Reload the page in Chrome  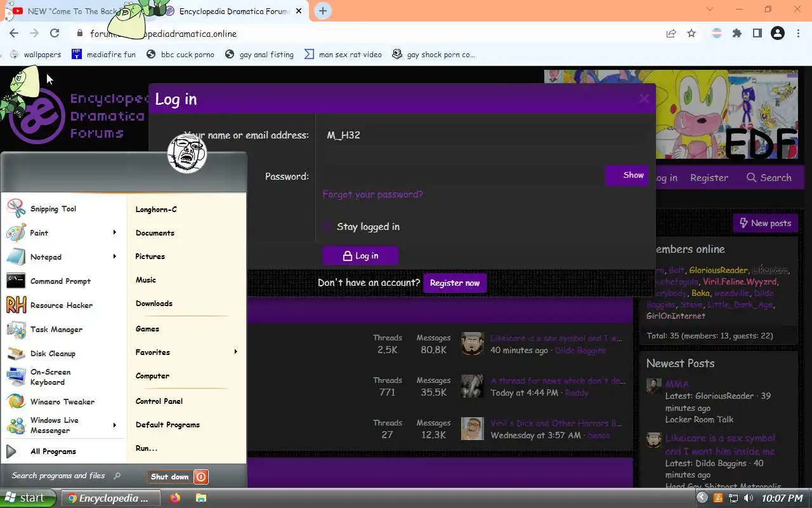click(55, 34)
